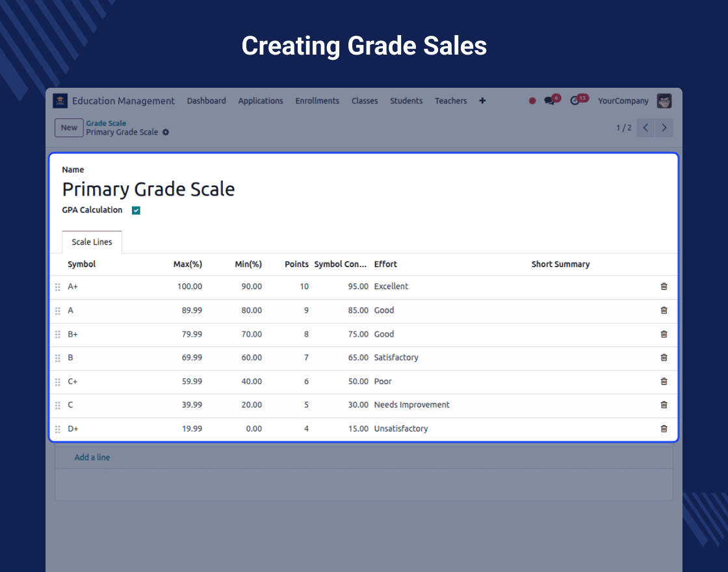Delete the B+ scale line
The image size is (728, 572).
pyautogui.click(x=664, y=334)
